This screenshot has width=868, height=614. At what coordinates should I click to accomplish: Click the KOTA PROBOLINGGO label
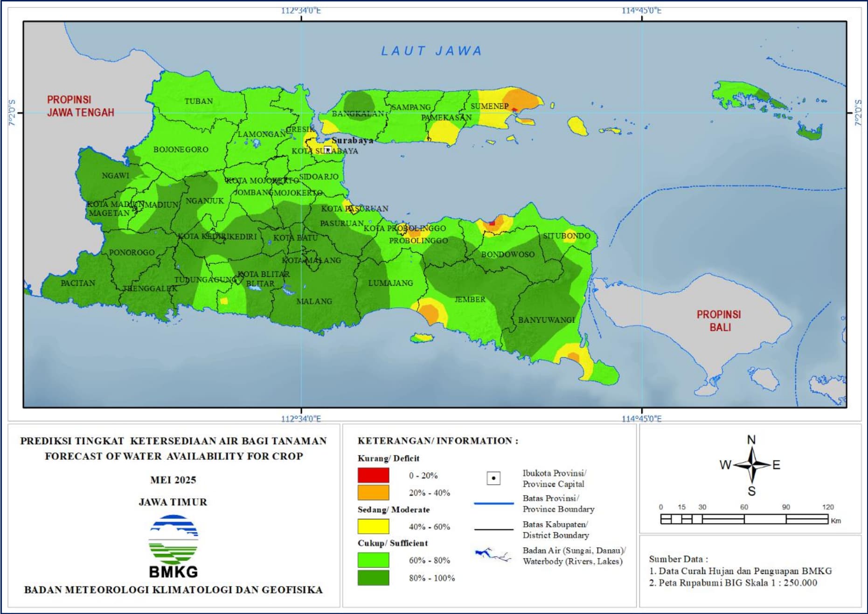pos(405,228)
